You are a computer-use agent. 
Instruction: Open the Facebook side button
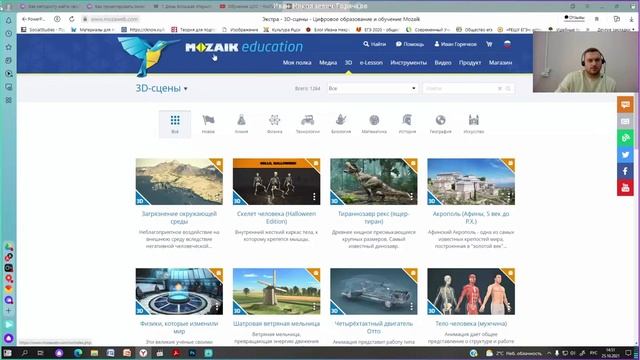[625, 171]
